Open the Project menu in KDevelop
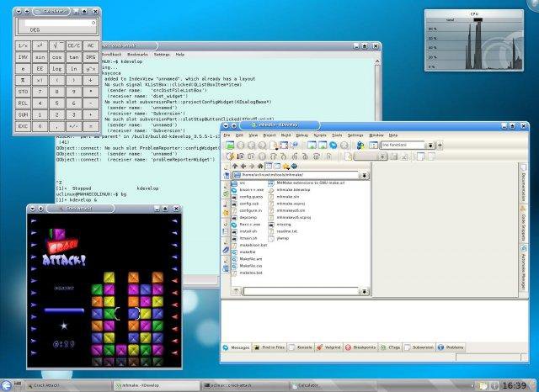This screenshot has width=539, height=392. [269, 135]
